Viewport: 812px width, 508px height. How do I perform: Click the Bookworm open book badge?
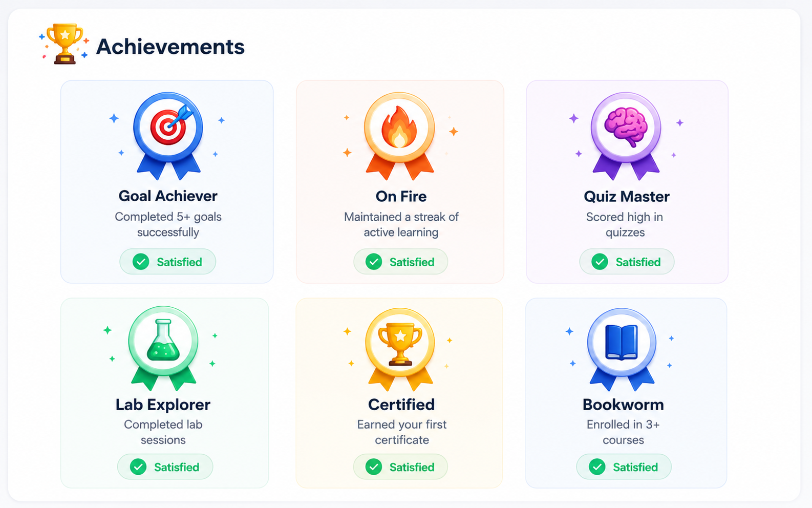[x=622, y=349]
